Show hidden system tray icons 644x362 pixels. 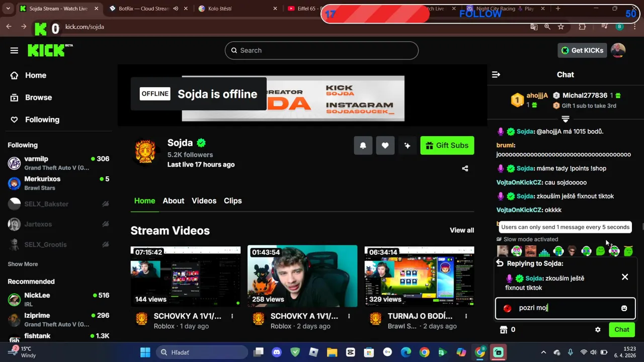point(544,352)
